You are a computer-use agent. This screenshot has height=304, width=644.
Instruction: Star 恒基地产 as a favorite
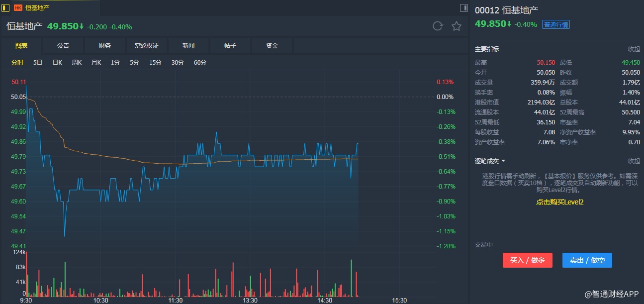tap(457, 26)
